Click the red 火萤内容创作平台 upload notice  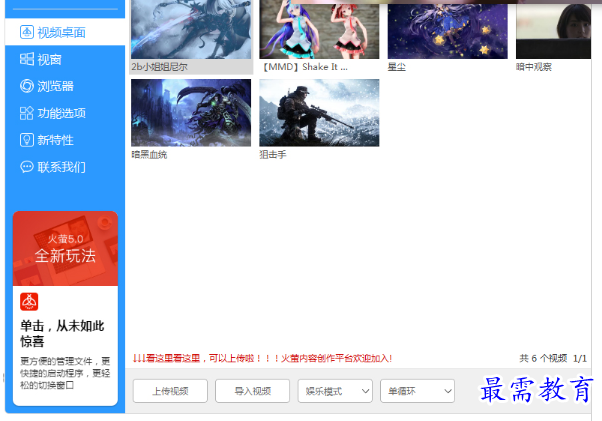coord(262,358)
